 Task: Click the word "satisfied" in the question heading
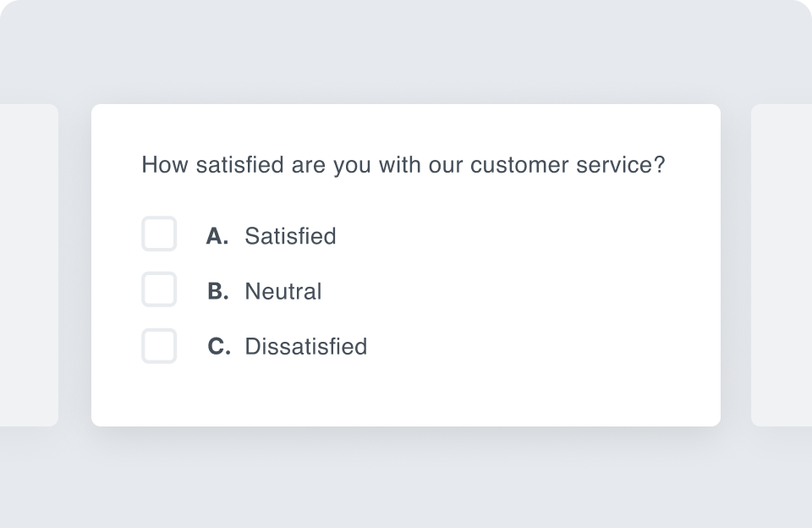pyautogui.click(x=239, y=165)
